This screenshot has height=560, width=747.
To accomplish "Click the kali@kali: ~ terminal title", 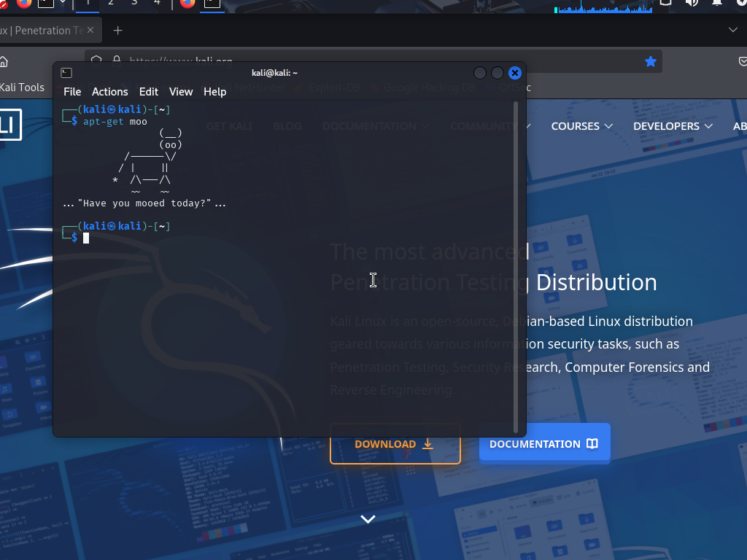I will point(274,73).
